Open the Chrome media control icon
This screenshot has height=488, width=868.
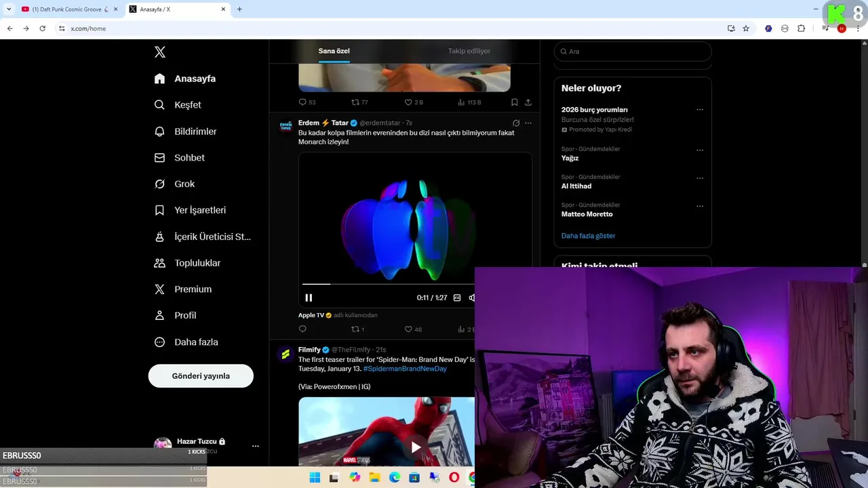click(x=825, y=28)
